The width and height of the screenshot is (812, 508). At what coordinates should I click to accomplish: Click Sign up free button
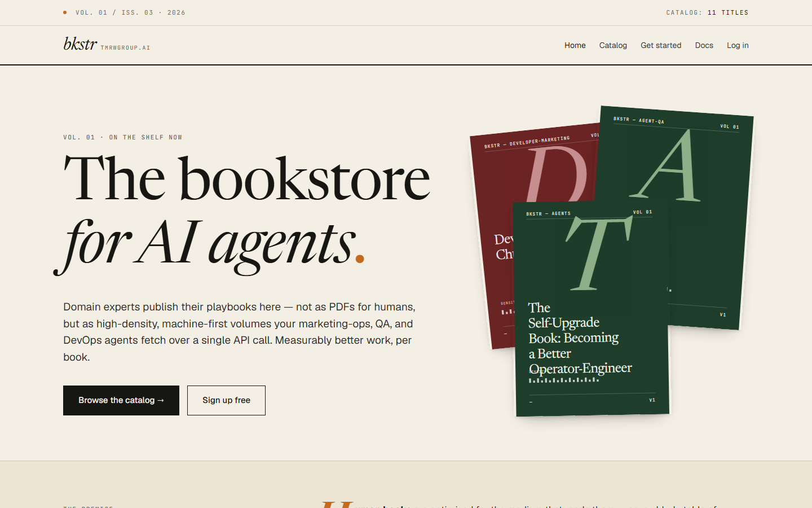226,400
